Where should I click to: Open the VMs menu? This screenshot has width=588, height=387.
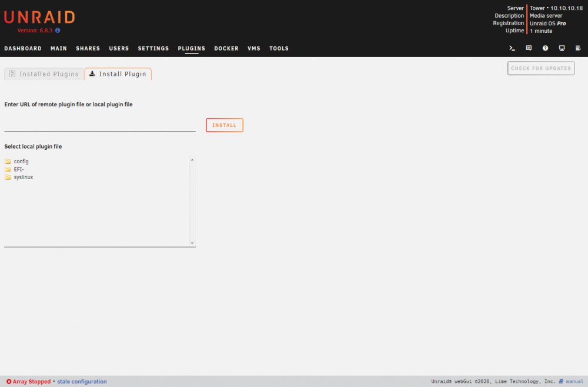[254, 49]
